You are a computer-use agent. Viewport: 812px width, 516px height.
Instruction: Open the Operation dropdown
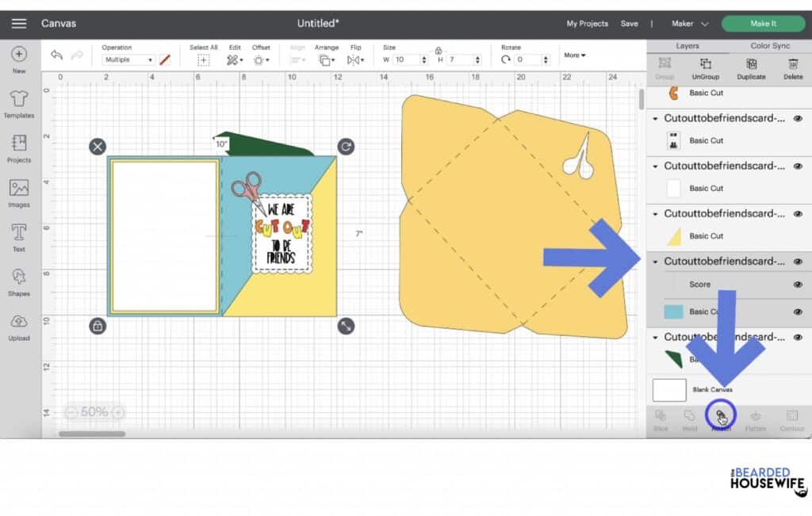[128, 60]
